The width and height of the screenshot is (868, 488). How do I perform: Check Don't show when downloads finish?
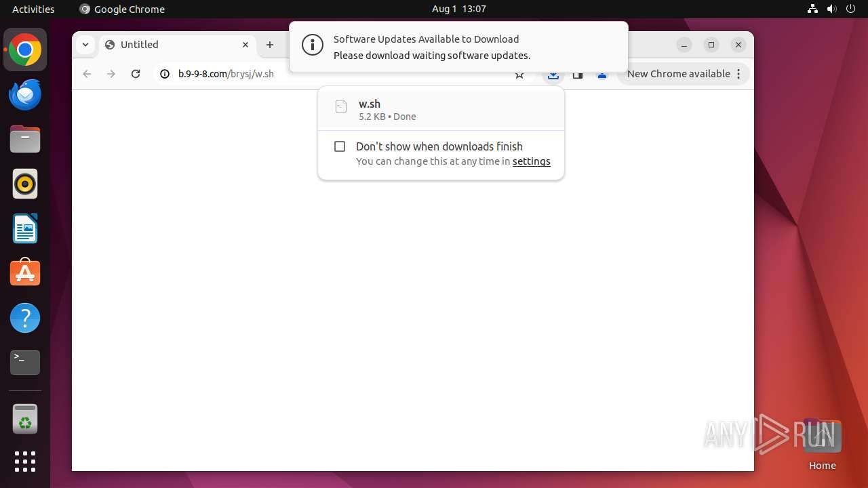click(x=340, y=146)
